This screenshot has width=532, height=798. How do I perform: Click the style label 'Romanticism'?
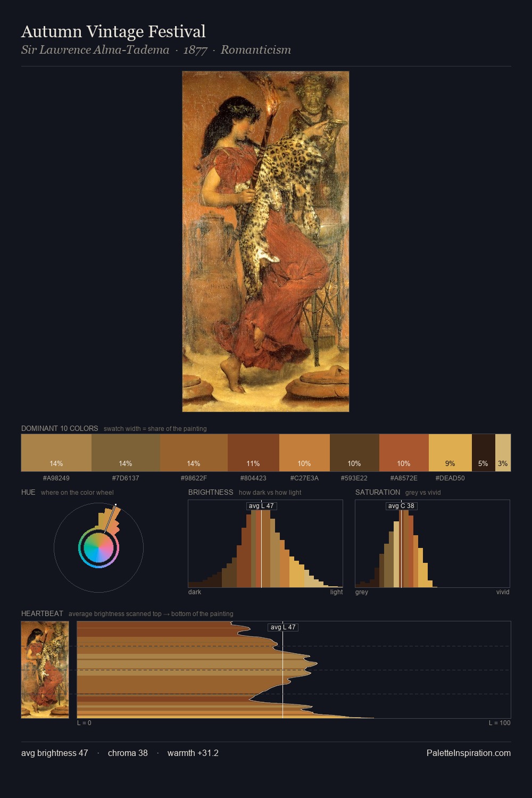coord(256,50)
